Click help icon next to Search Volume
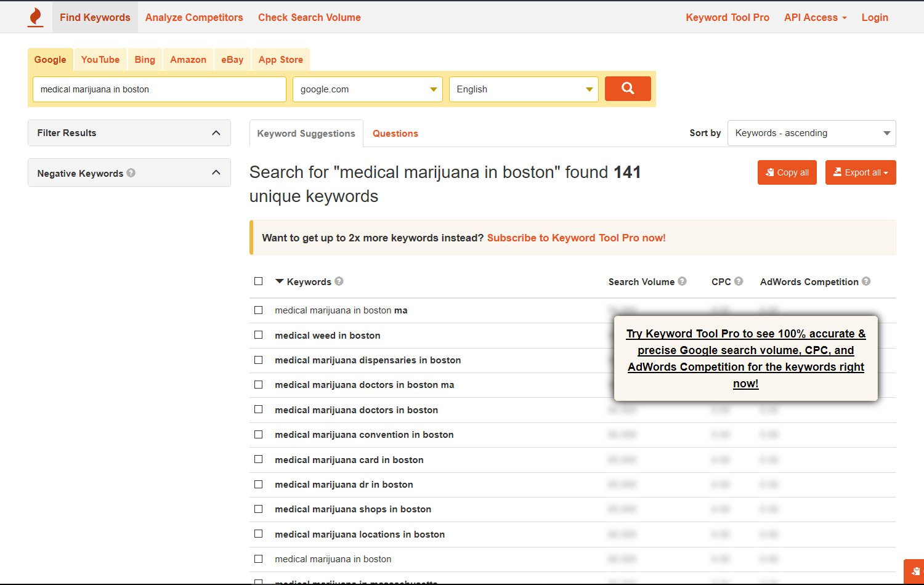The image size is (924, 585). [682, 281]
